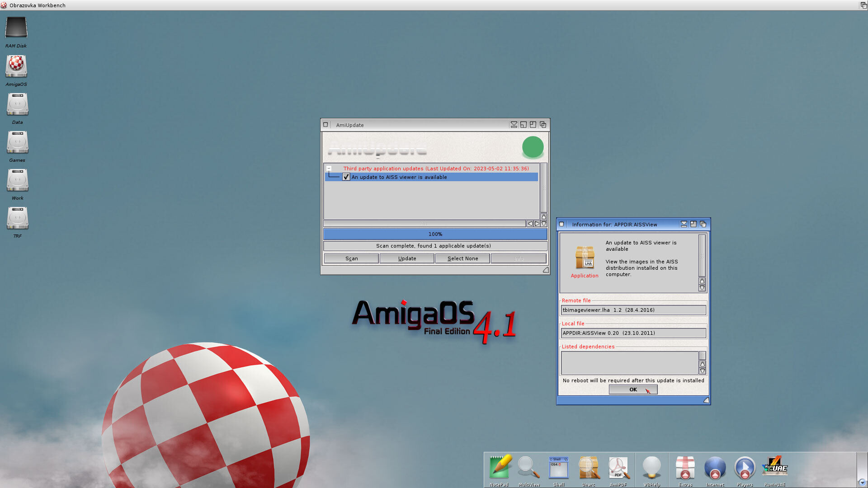Open the NotePad dock icon
The height and width of the screenshot is (488, 868).
point(499,468)
